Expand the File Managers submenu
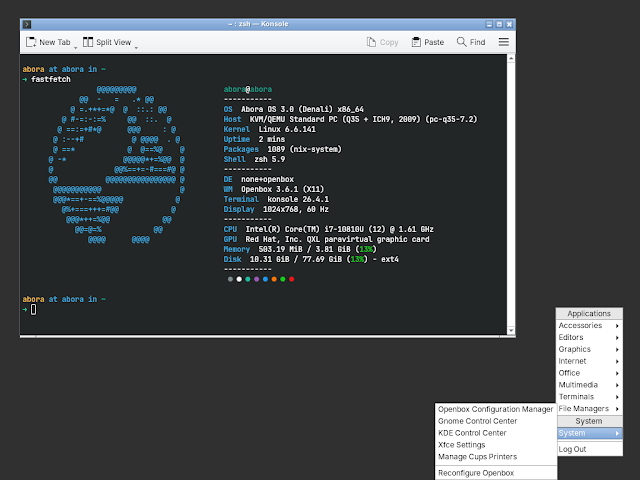Viewport: 640px width, 480px height. 589,408
